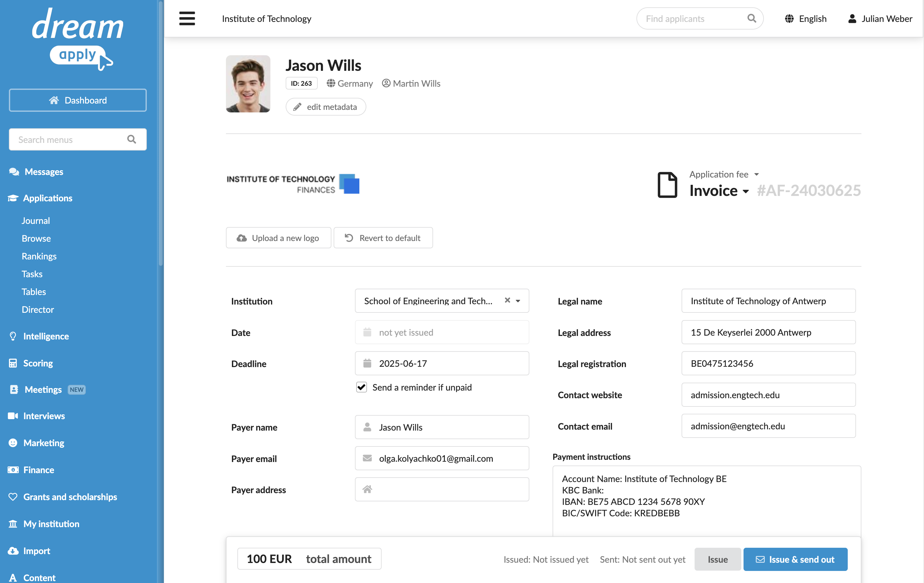Click the pencil icon on edit metadata
This screenshot has height=583, width=924.
[297, 107]
